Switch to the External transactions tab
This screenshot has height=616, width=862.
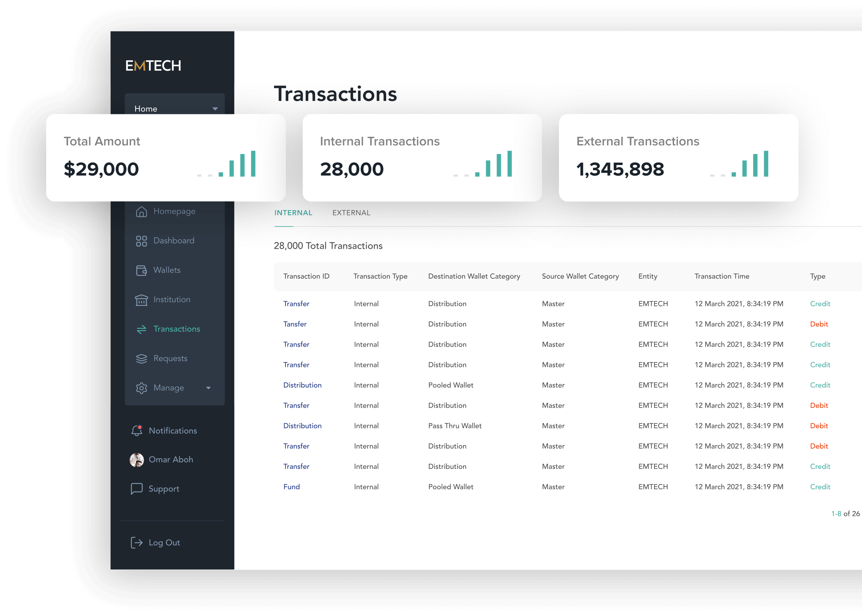point(352,213)
